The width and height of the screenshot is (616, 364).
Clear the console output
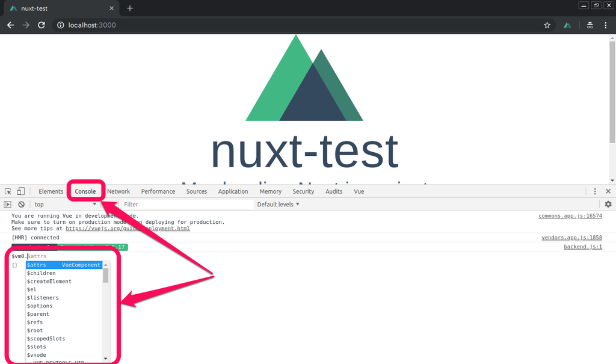tap(21, 205)
